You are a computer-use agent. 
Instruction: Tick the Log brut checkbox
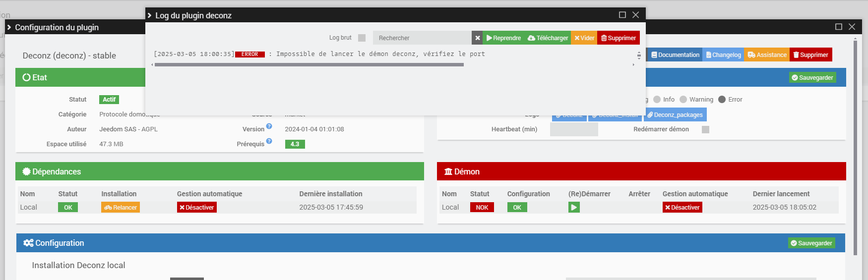362,38
